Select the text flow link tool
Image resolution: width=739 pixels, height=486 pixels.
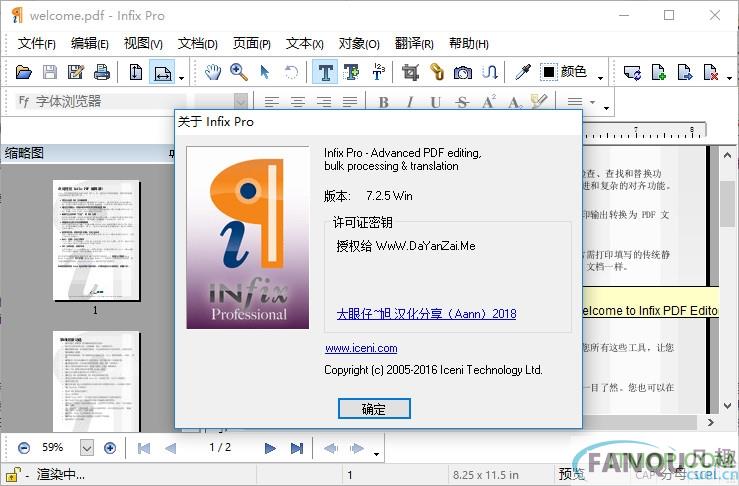tap(490, 72)
